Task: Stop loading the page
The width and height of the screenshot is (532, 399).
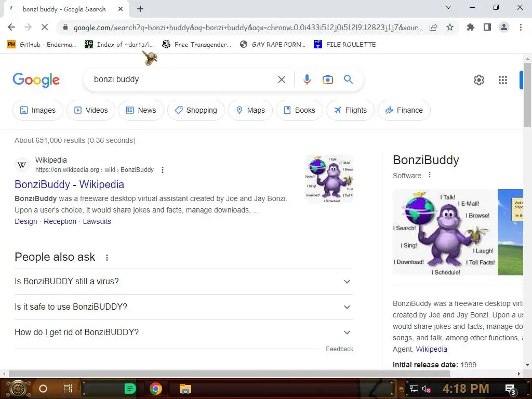Action: pos(45,27)
